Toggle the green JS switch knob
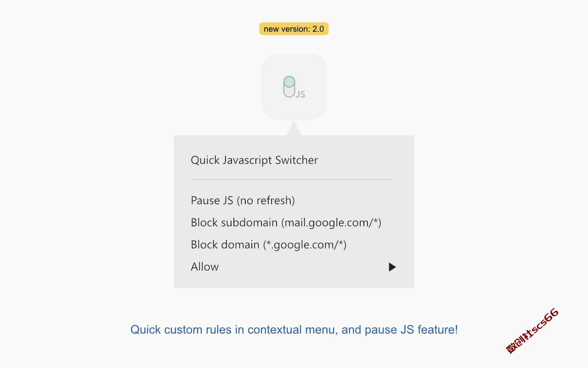Viewport: 588px width, 368px height. click(289, 82)
